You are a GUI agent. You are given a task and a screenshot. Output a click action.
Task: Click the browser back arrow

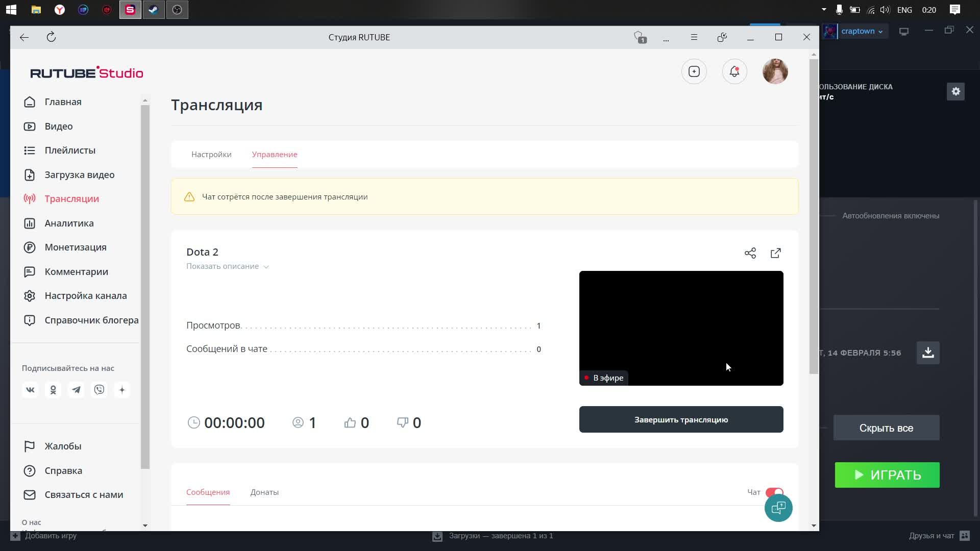[x=24, y=37]
